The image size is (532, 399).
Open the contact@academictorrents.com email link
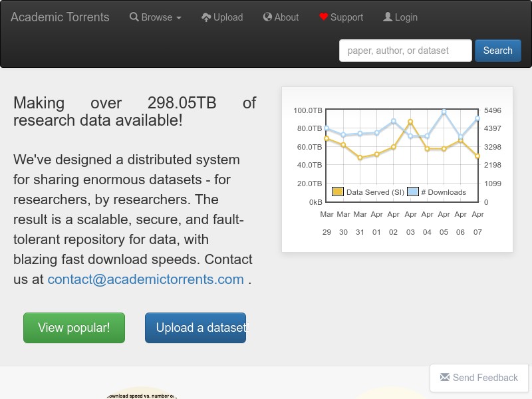(x=146, y=279)
